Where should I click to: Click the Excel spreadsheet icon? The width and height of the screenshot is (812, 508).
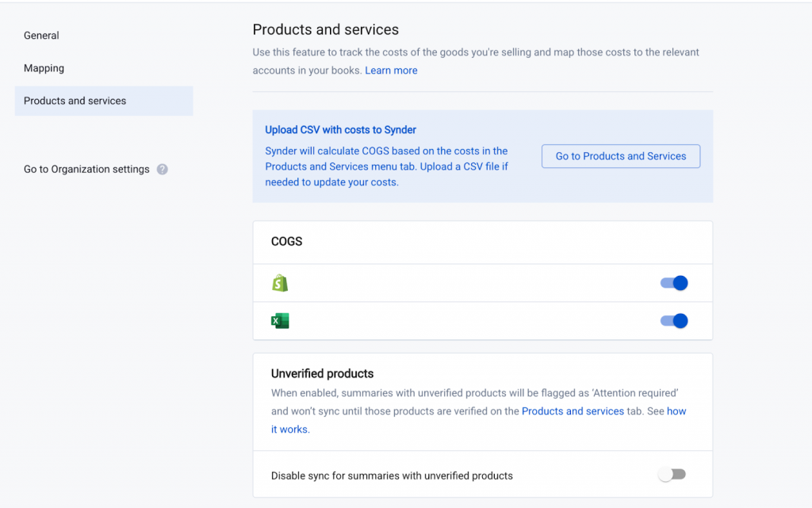(279, 321)
